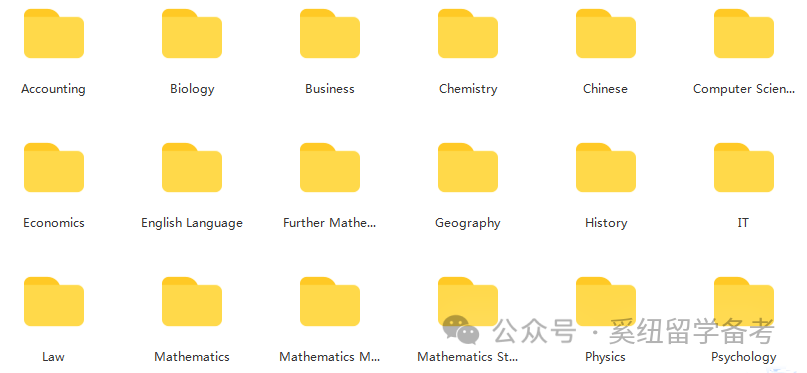807x373 pixels.
Task: Click the Geography folder
Action: click(467, 168)
